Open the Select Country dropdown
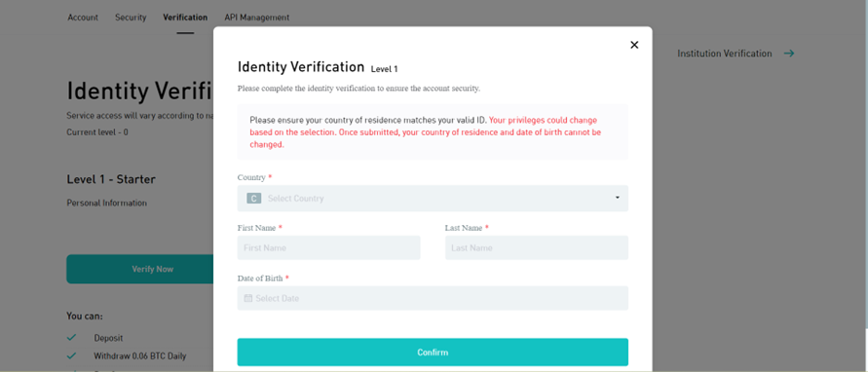868x372 pixels. pos(433,199)
